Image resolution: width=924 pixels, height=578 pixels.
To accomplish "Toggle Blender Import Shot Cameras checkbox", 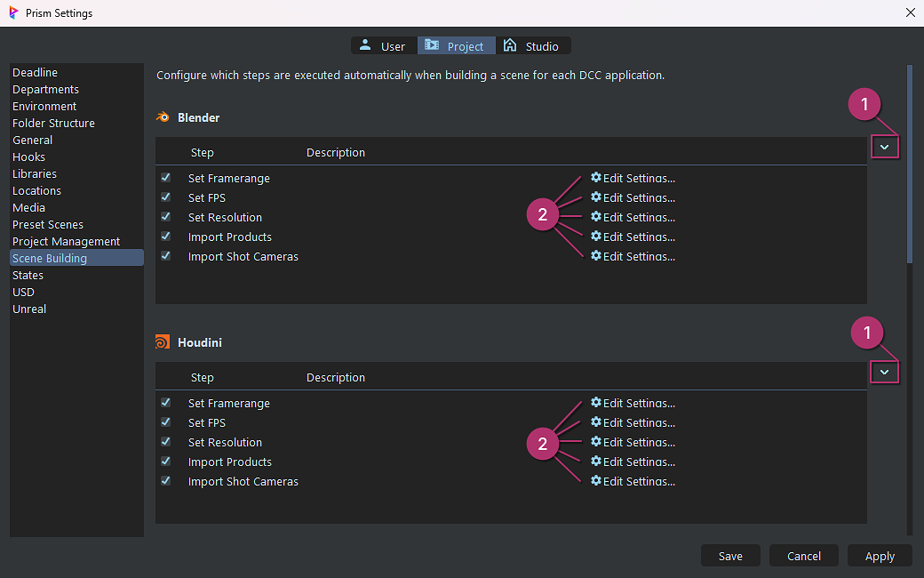I will pos(165,256).
